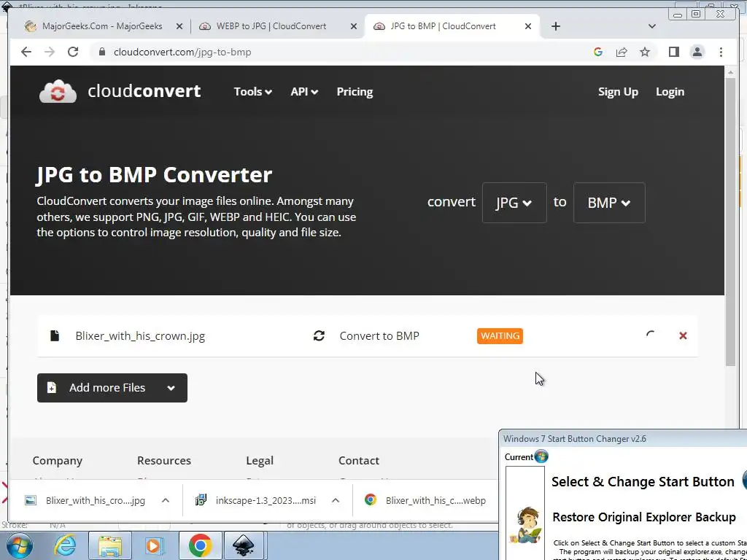Expand options for inkscape-1.3 msi download
Screen dimensions: 747x560
(x=336, y=500)
